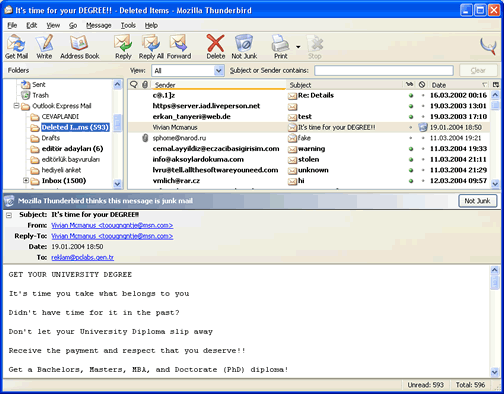Sort by thread column icon
The width and height of the screenshot is (504, 394).
134,85
